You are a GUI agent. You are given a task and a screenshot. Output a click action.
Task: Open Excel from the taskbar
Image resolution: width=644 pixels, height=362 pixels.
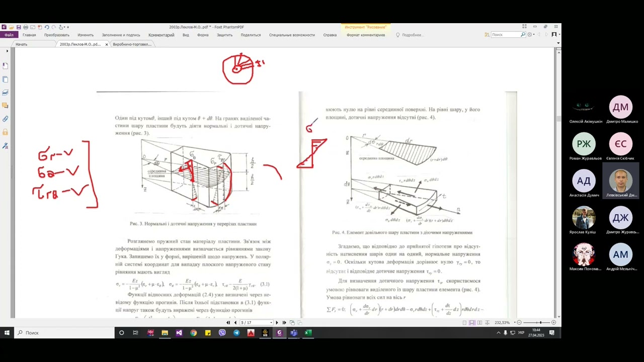click(x=308, y=332)
